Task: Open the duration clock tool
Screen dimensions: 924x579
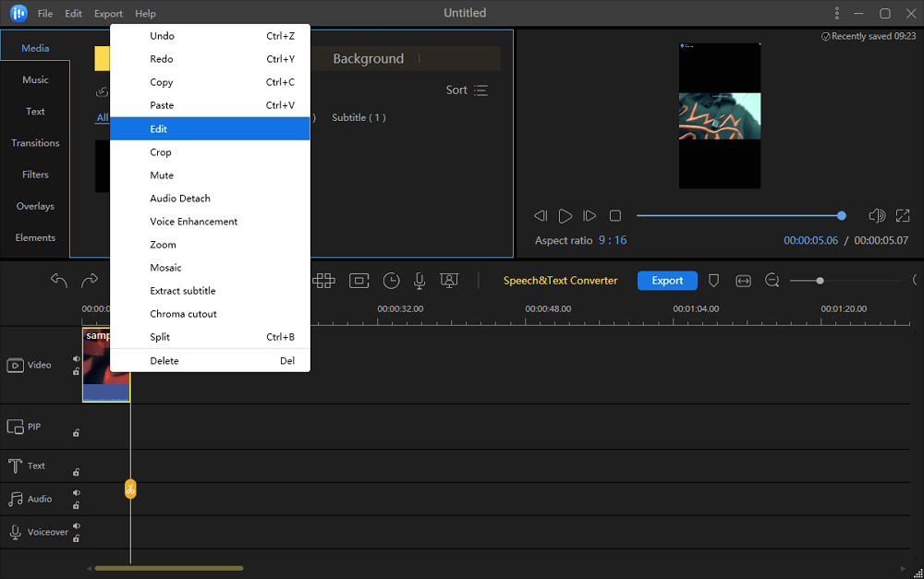Action: coord(392,281)
